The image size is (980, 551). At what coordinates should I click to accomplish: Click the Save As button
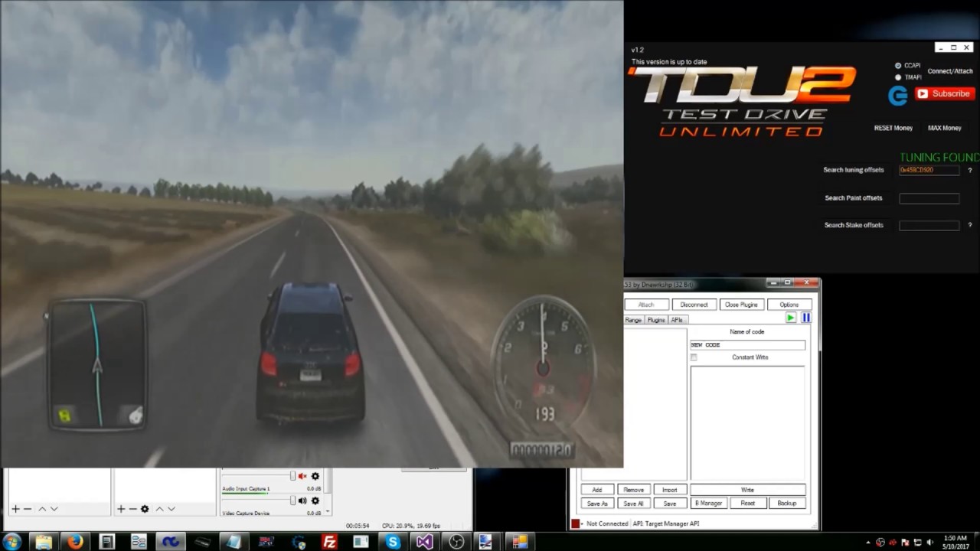click(x=596, y=504)
